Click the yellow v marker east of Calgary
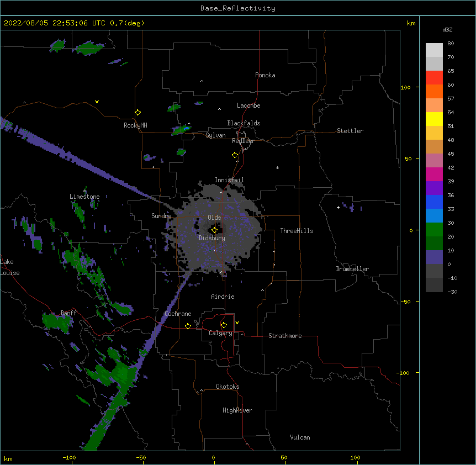476x465 pixels. [237, 323]
